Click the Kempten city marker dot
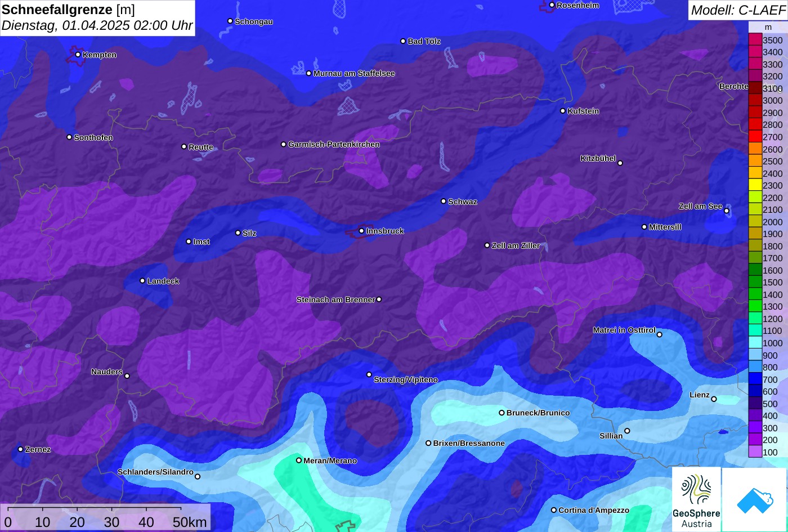This screenshot has height=532, width=788. click(x=78, y=55)
